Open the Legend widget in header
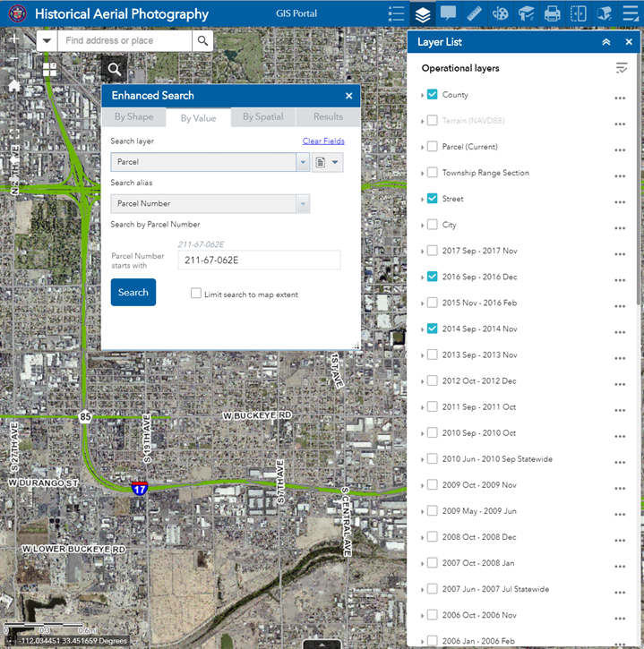Screen dimensions: 644x649 pyautogui.click(x=397, y=13)
